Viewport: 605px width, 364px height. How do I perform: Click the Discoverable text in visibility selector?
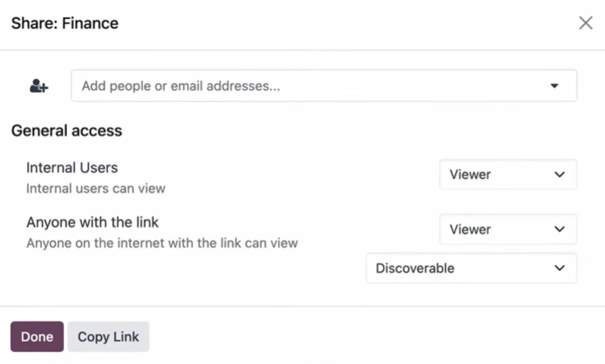[x=415, y=268]
